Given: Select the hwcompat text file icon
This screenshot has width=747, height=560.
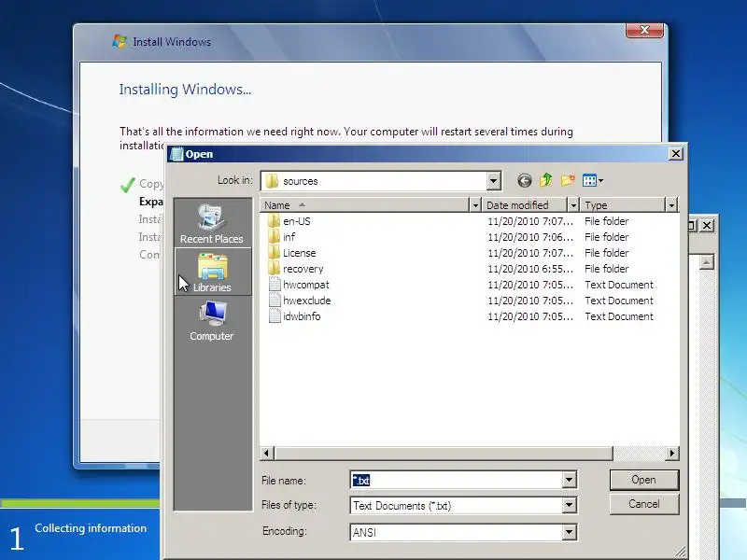Looking at the screenshot, I should pyautogui.click(x=275, y=285).
